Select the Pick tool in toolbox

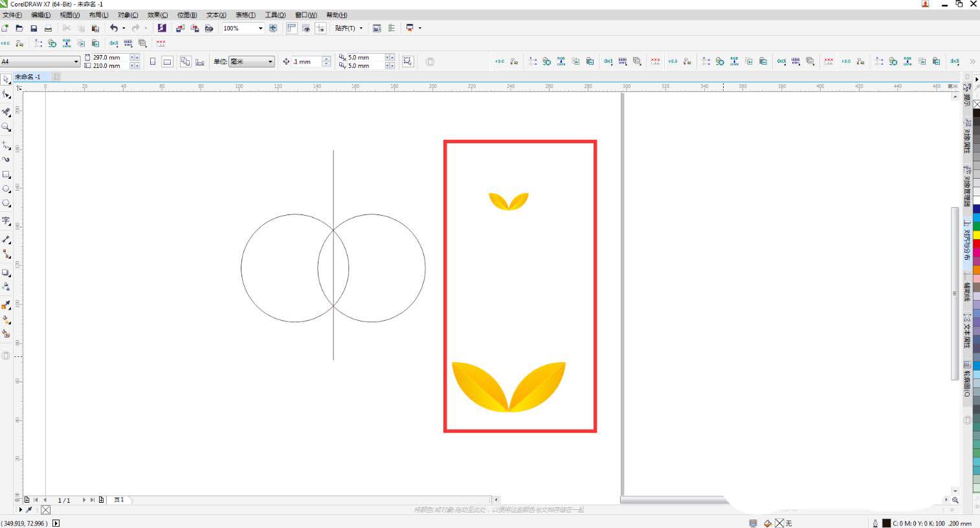(6, 79)
